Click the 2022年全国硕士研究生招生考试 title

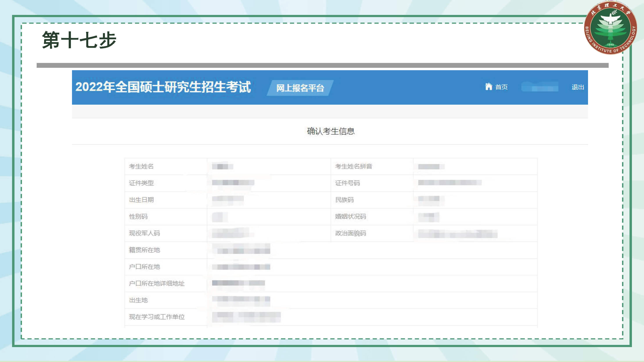click(163, 87)
